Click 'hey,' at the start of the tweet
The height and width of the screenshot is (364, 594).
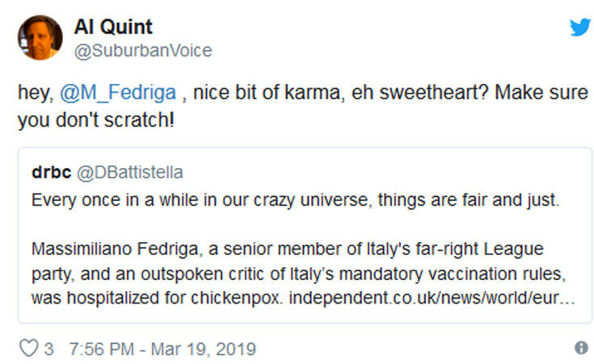pyautogui.click(x=36, y=93)
